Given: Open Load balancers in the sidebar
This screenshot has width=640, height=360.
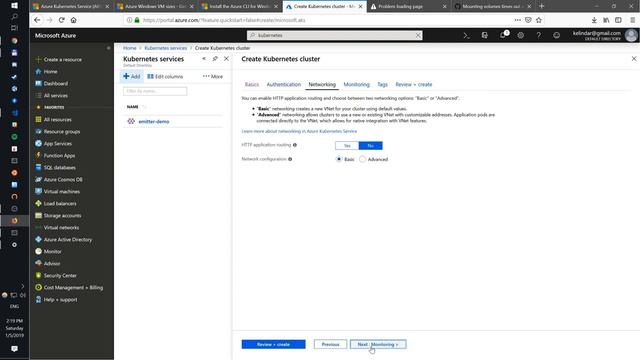Looking at the screenshot, I should click(x=60, y=204).
